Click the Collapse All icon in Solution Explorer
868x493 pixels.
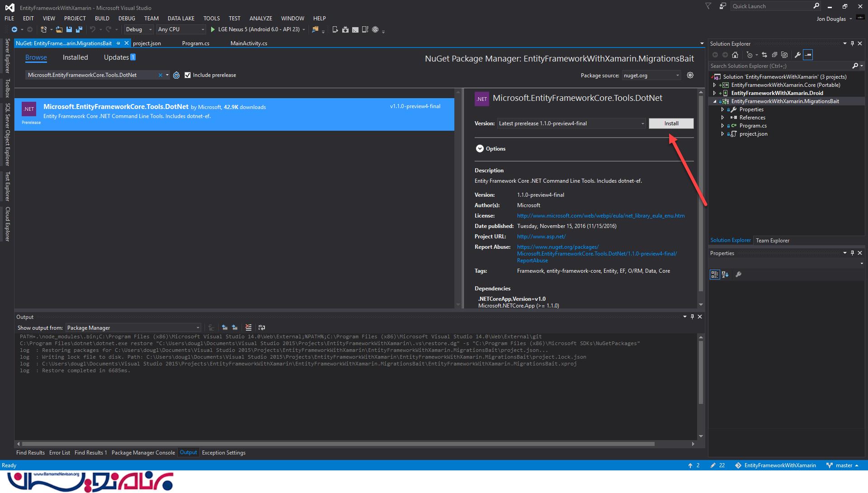(774, 55)
